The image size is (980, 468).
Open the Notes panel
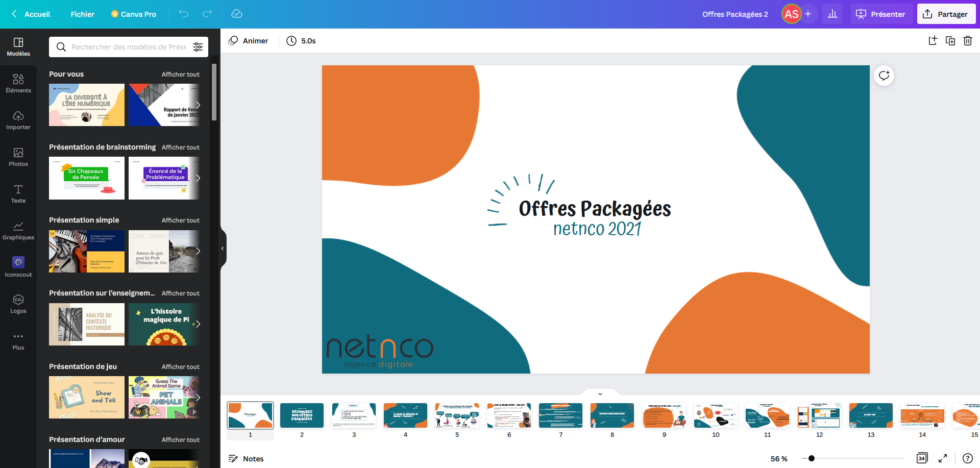click(x=246, y=458)
